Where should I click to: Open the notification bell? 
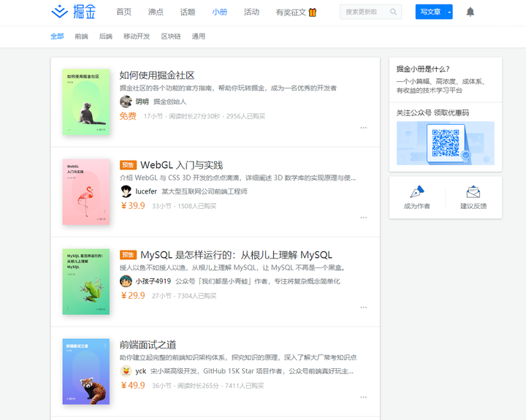pyautogui.click(x=470, y=12)
